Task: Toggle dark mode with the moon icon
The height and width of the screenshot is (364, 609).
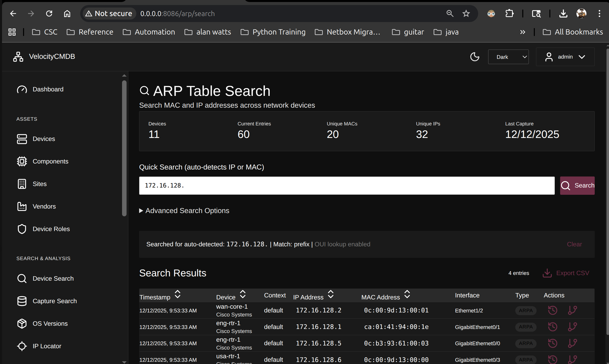Action: coord(475,57)
